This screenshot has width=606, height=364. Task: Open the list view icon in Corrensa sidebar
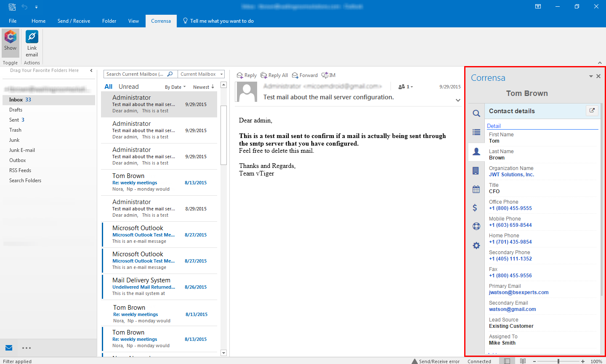[476, 132]
